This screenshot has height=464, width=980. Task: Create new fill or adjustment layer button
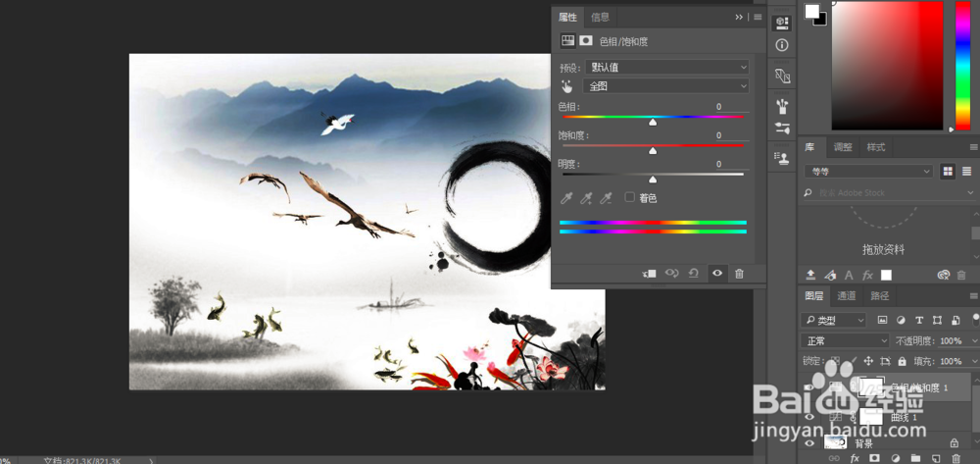point(895,458)
